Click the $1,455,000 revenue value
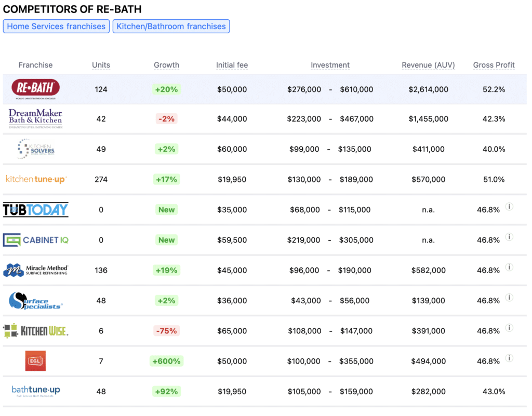 click(428, 119)
